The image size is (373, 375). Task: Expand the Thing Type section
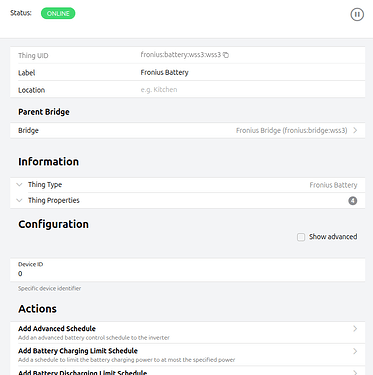coord(188,185)
